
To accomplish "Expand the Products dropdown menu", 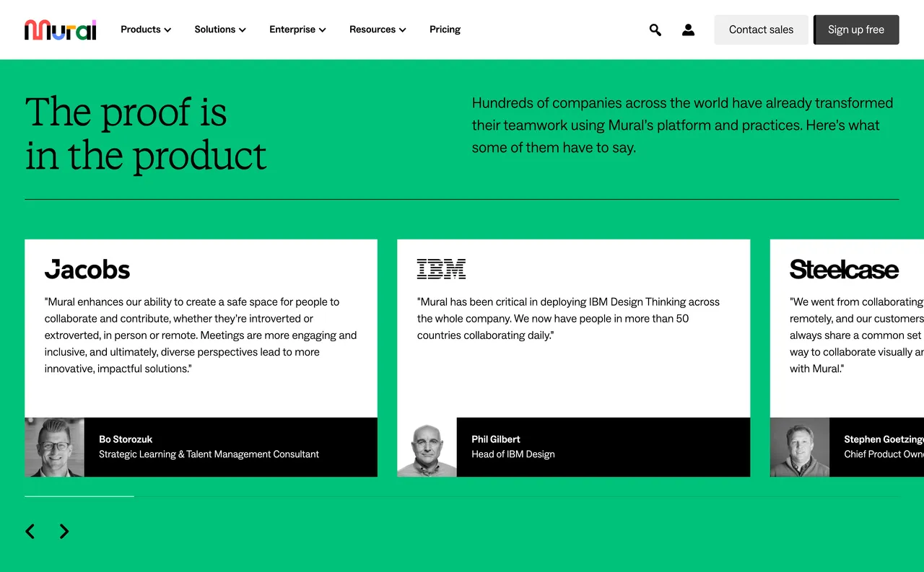I will (x=145, y=30).
